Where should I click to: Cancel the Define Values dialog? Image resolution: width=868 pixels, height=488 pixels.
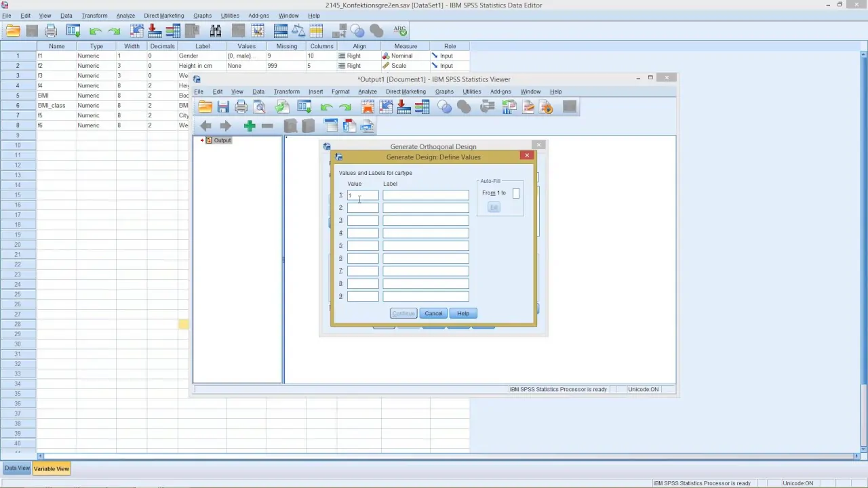(433, 313)
